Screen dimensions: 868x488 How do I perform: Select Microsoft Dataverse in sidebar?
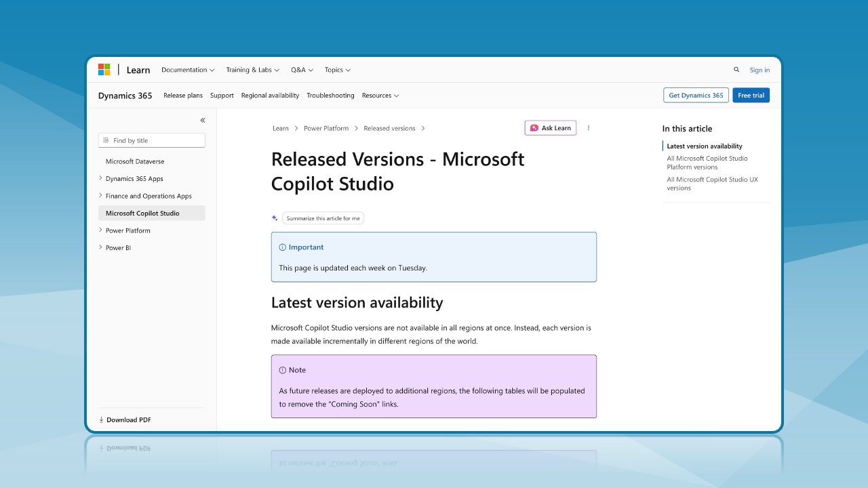[135, 161]
